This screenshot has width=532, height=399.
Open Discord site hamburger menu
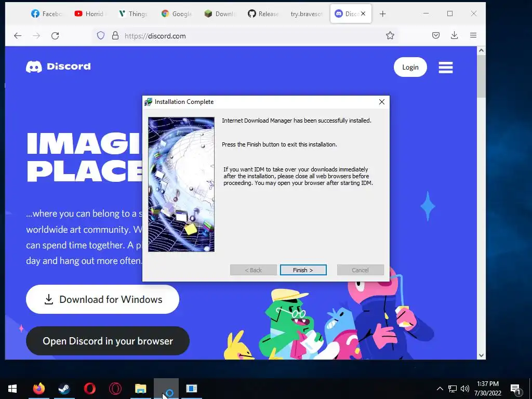coord(445,67)
